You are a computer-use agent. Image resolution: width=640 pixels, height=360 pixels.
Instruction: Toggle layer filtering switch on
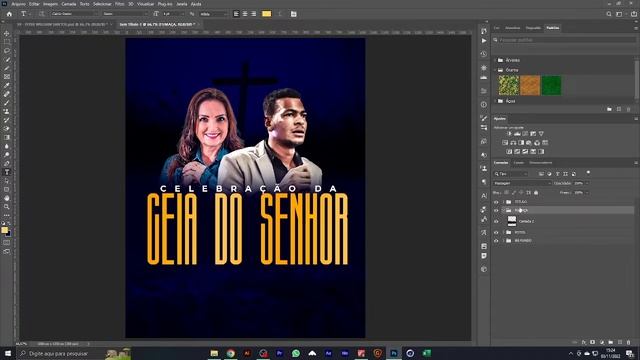tap(588, 173)
